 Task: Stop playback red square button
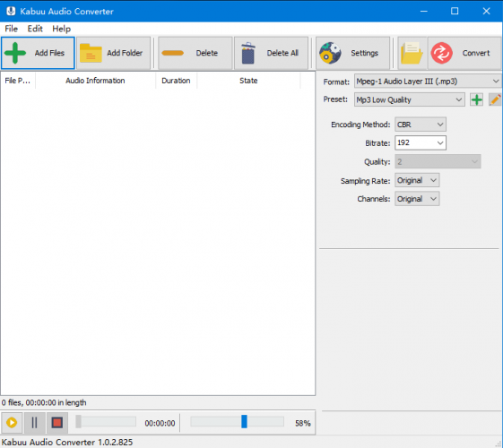click(57, 423)
